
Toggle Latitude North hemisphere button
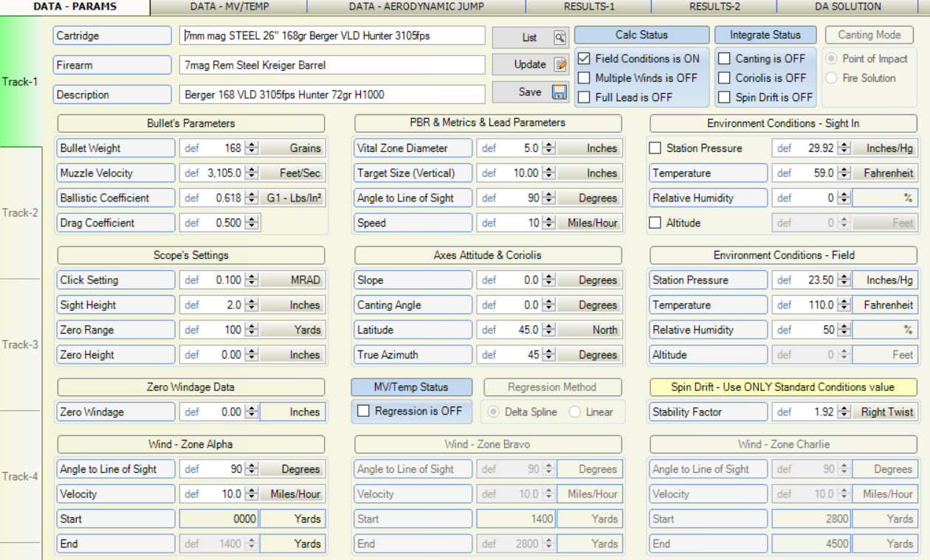click(590, 330)
